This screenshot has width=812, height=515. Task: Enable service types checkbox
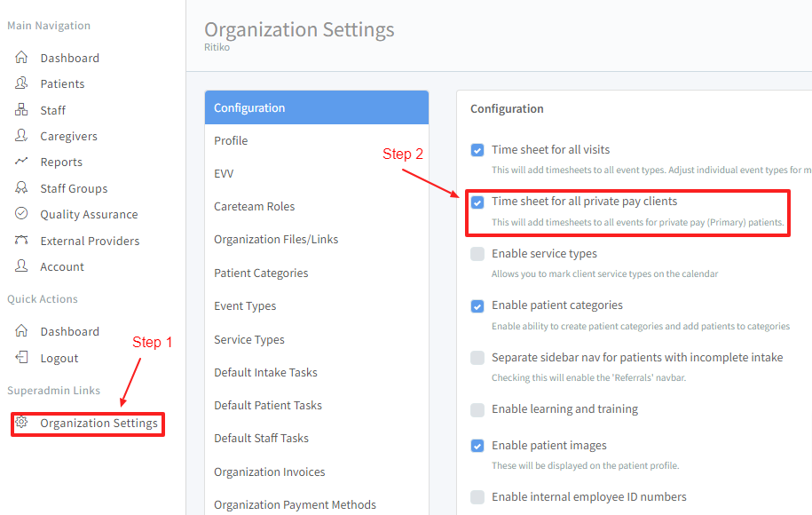tap(477, 254)
